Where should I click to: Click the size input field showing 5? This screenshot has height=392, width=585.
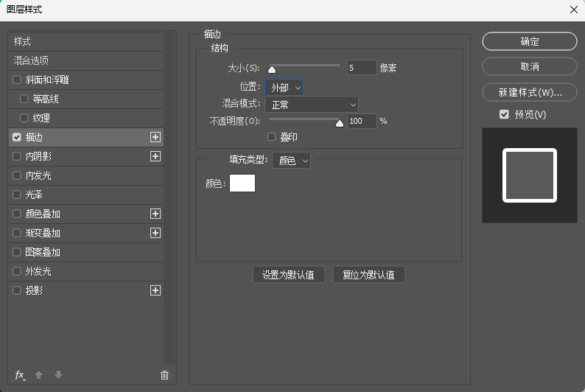[x=362, y=68]
